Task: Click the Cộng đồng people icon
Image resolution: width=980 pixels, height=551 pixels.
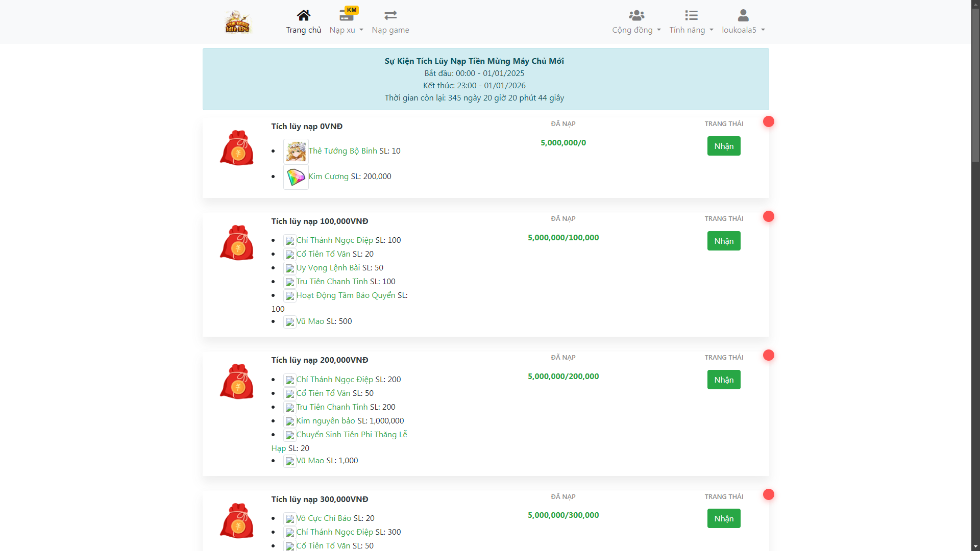Action: click(x=636, y=15)
